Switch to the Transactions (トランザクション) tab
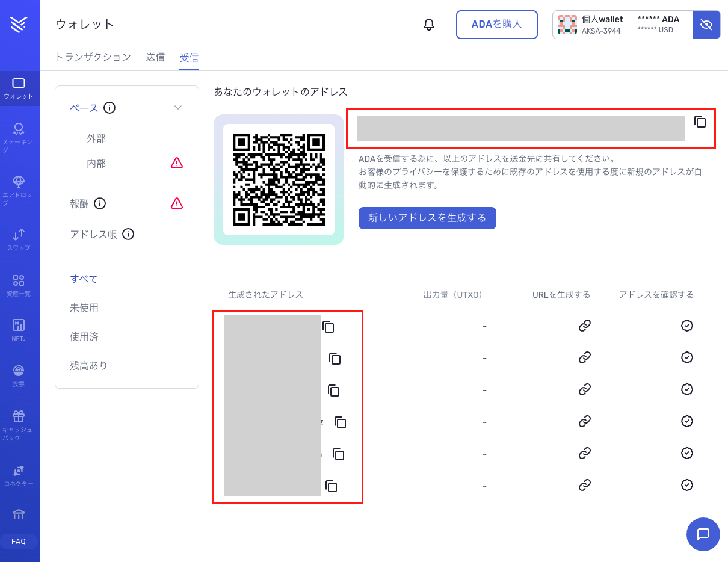The image size is (728, 562). [93, 57]
